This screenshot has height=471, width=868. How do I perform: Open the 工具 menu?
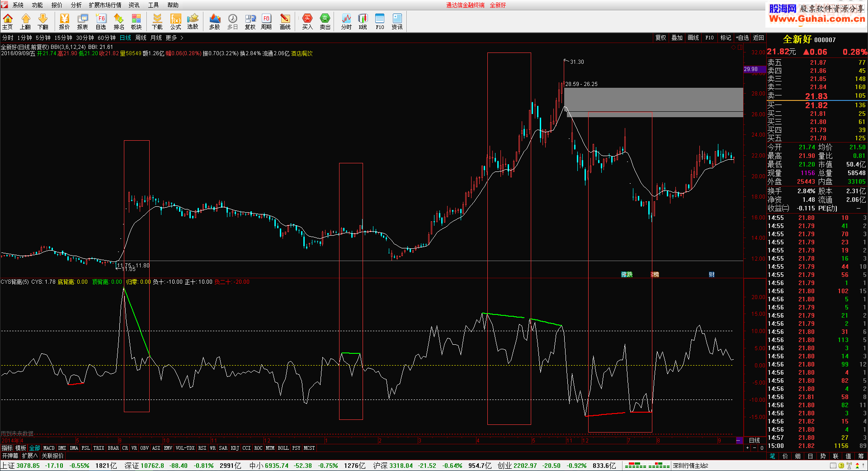click(154, 5)
